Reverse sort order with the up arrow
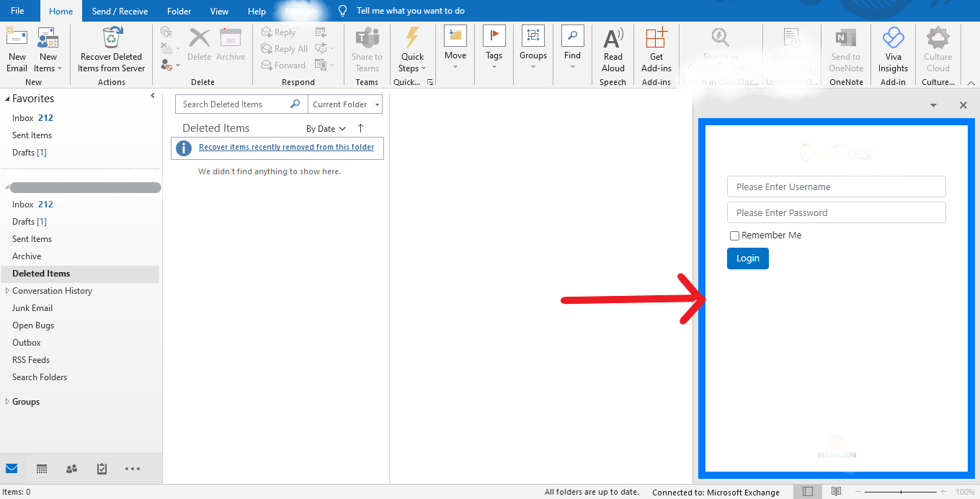Viewport: 980px width, 499px height. [x=361, y=128]
